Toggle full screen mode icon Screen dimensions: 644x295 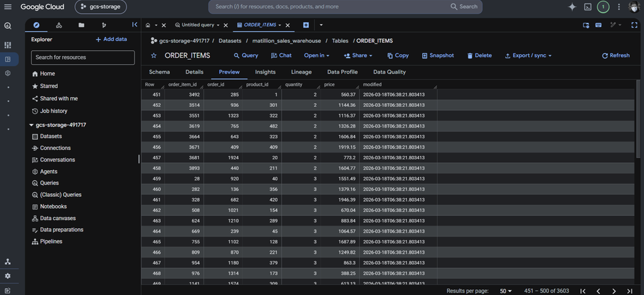point(634,25)
